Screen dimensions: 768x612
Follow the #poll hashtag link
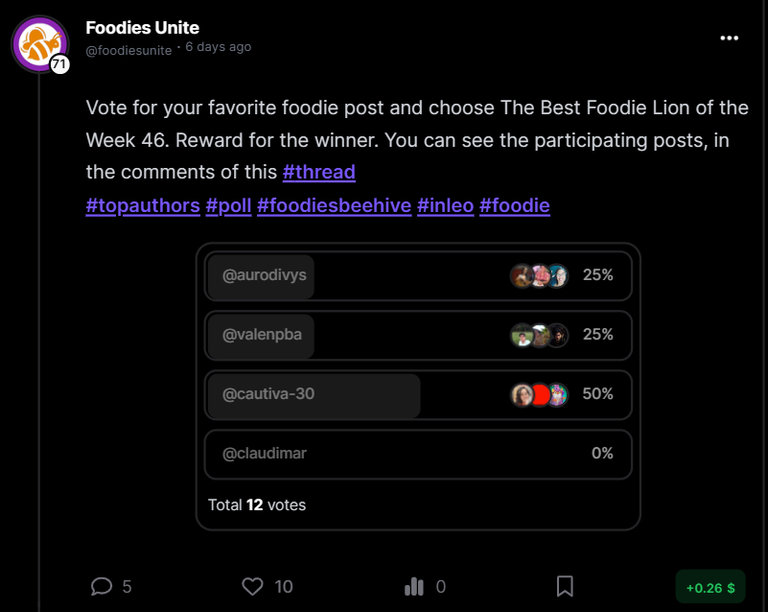pos(229,206)
